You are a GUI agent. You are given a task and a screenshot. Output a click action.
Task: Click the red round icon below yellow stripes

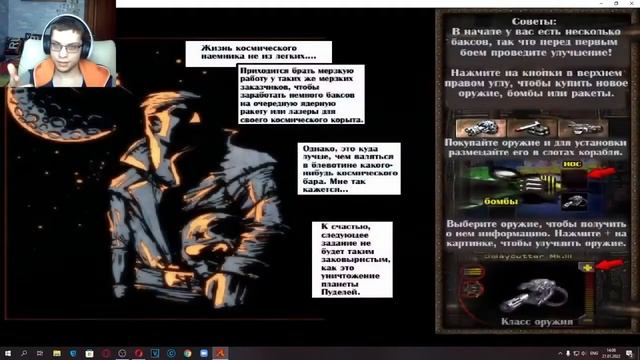[473, 290]
